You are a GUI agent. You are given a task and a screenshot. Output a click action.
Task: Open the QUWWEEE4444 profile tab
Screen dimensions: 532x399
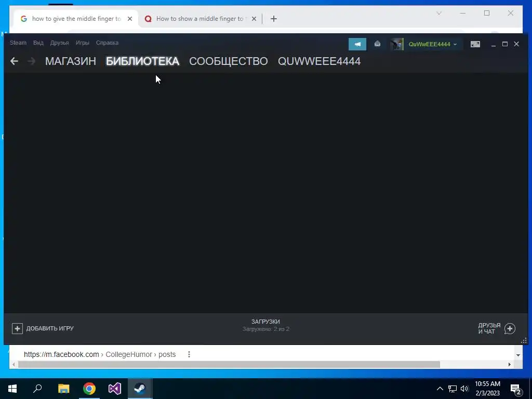(x=320, y=61)
